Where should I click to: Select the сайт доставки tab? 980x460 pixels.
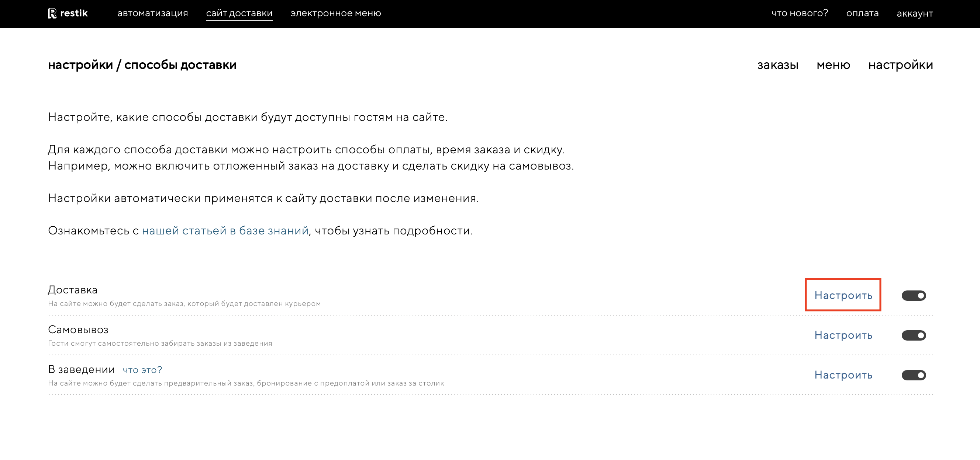[239, 13]
